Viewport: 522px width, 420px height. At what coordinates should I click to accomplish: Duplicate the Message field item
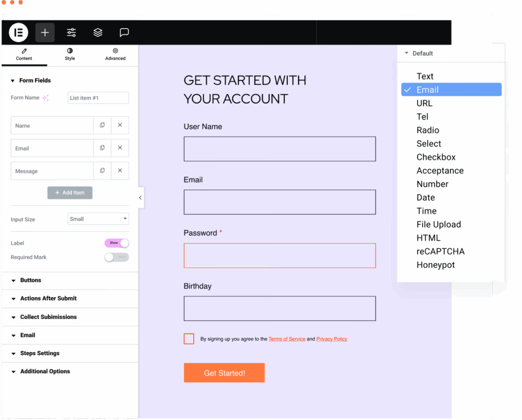(x=102, y=170)
